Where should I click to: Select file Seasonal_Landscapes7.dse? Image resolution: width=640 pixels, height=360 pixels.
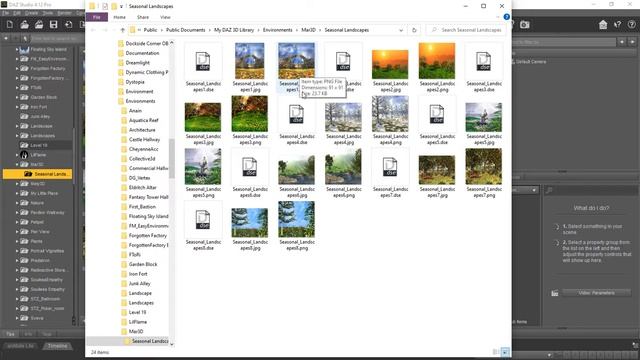[x=390, y=173]
